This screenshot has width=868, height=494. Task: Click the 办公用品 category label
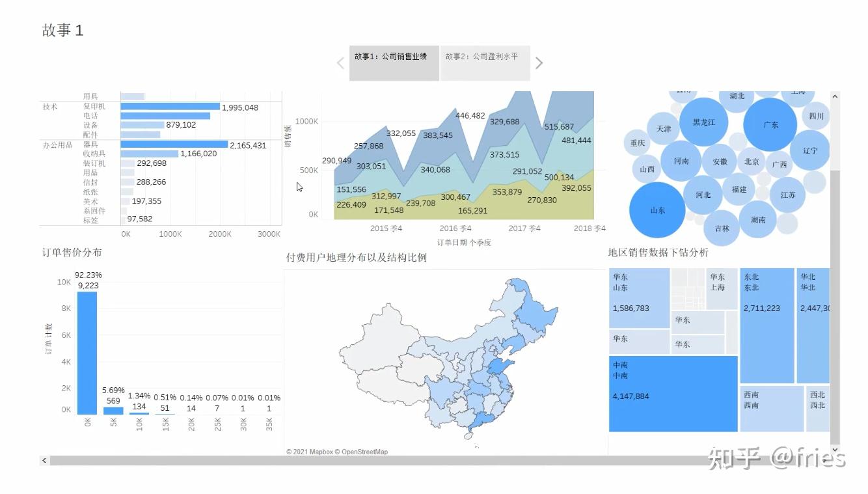[58, 144]
